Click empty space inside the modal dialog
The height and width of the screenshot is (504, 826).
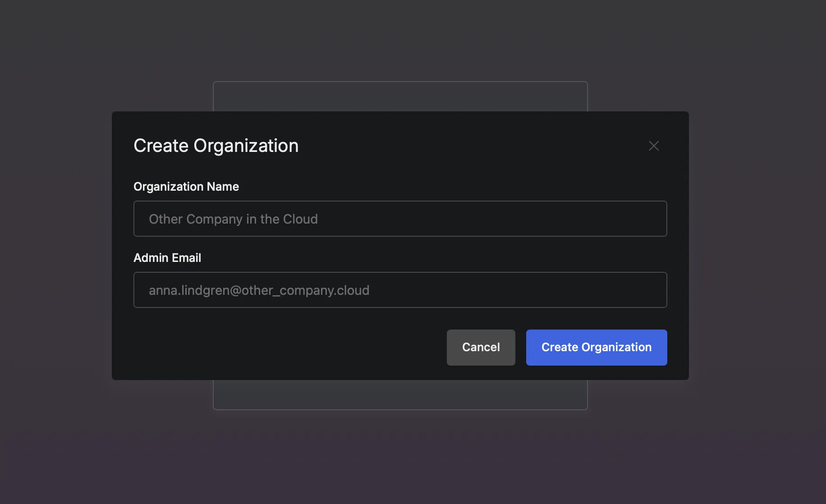point(271,347)
